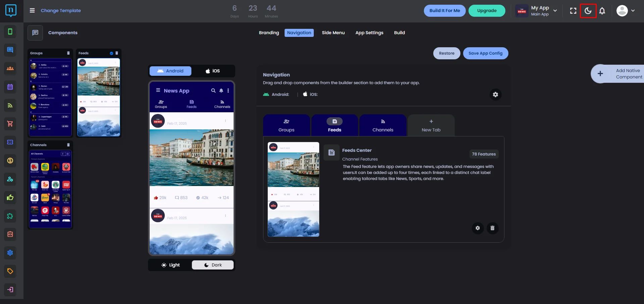Go to the Side Menu step

pos(333,33)
